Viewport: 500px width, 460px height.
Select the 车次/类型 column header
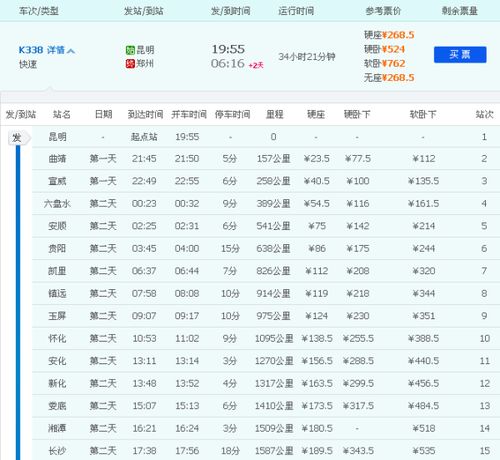tap(39, 11)
